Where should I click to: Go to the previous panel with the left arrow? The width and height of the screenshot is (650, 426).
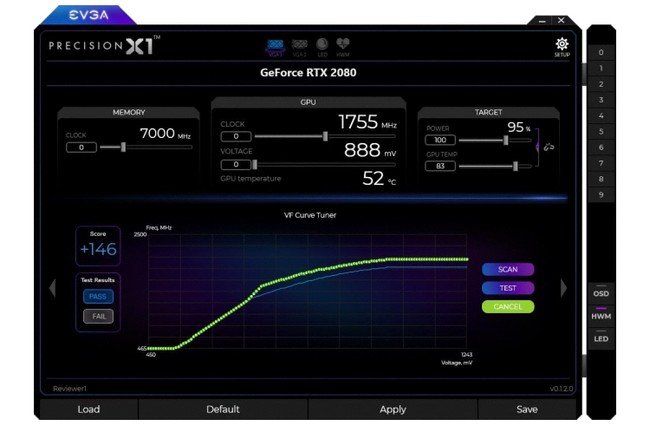tap(53, 288)
